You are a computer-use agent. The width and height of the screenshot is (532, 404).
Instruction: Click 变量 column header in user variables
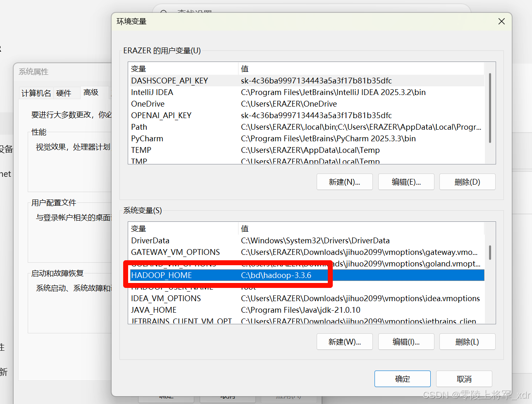[x=184, y=69]
